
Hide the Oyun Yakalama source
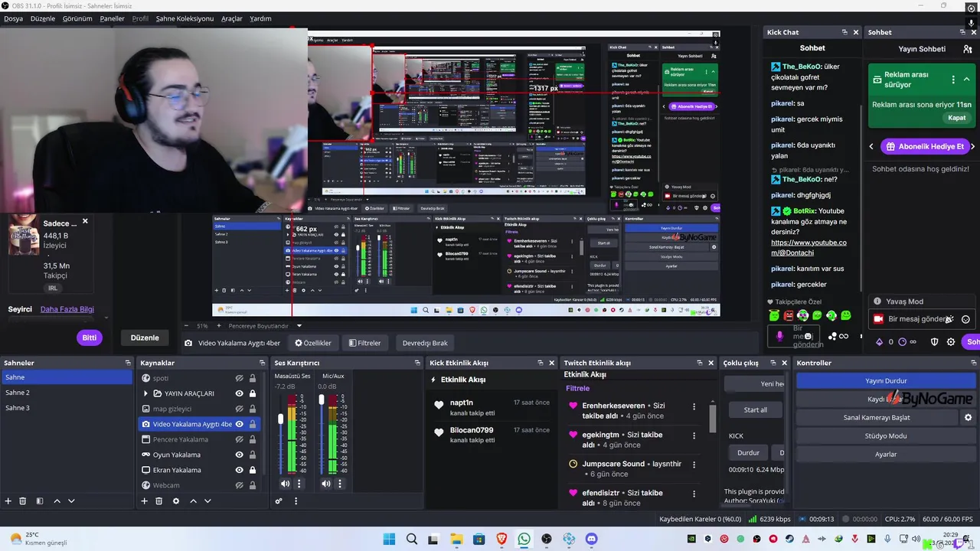(240, 455)
